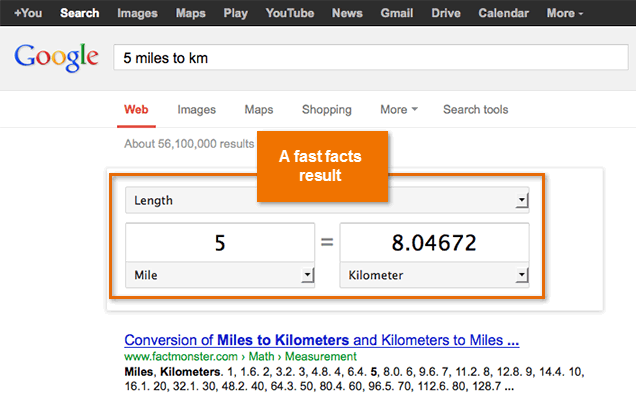Select the Web results tab
The image size is (636, 401).
pos(136,109)
